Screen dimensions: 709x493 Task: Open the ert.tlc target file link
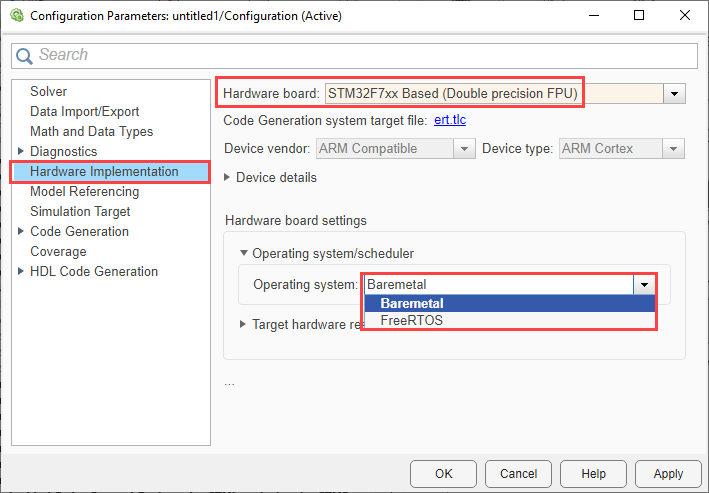(x=450, y=121)
